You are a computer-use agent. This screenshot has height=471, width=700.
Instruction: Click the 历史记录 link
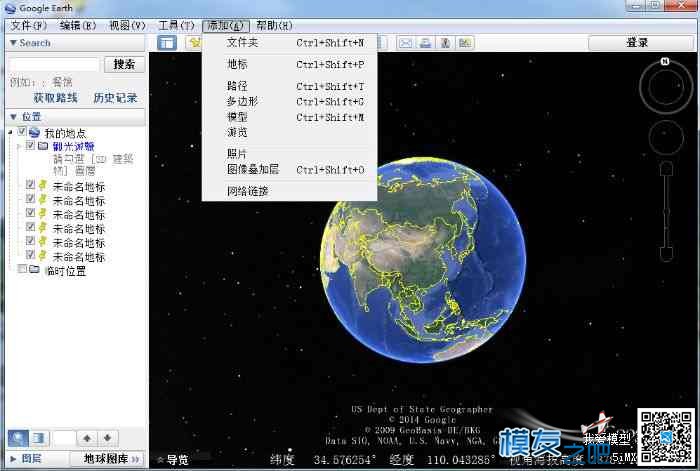click(x=115, y=98)
